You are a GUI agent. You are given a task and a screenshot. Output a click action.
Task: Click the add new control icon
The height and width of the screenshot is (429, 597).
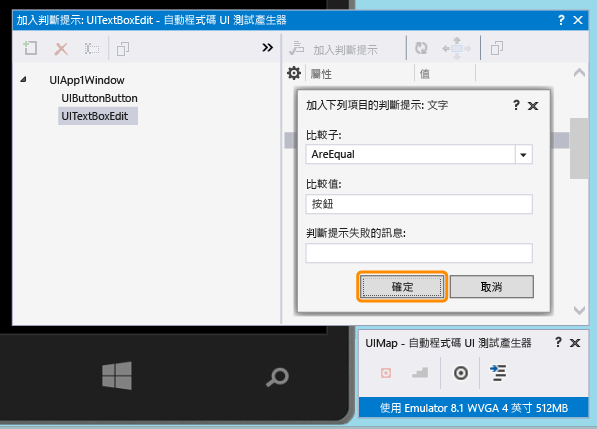[x=30, y=48]
